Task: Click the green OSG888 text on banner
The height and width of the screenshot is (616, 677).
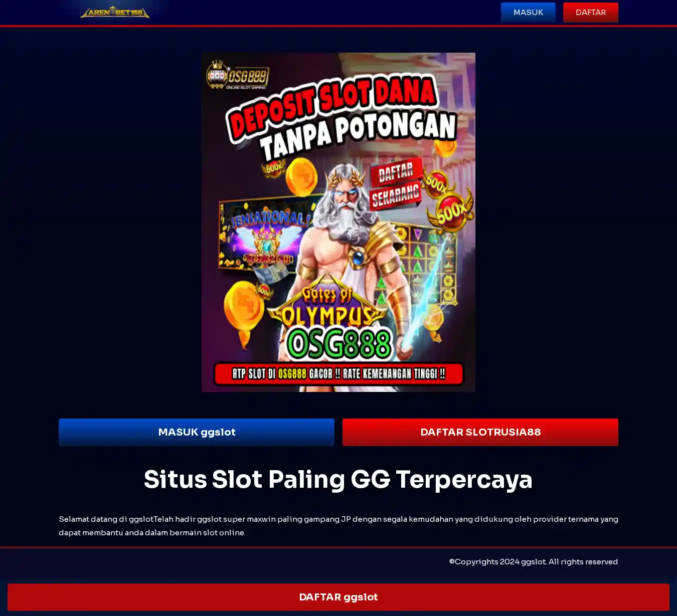Action: [339, 343]
